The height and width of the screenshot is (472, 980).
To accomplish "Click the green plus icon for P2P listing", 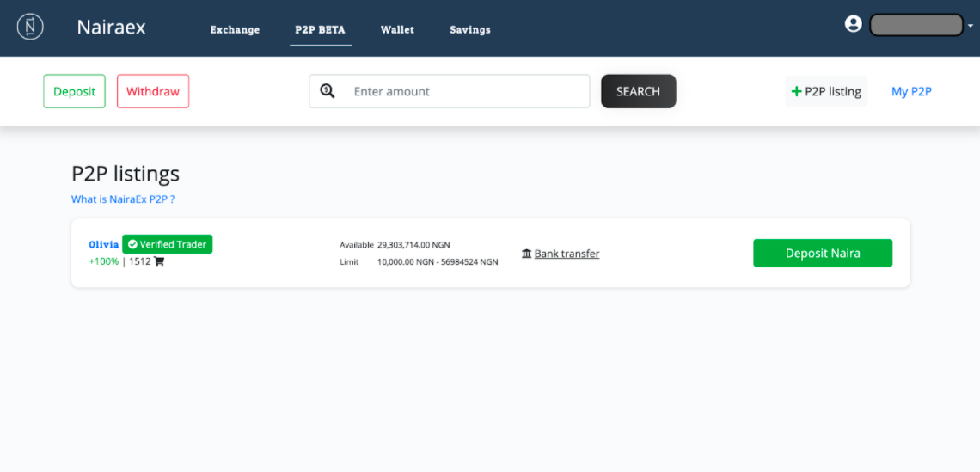I will click(x=796, y=91).
